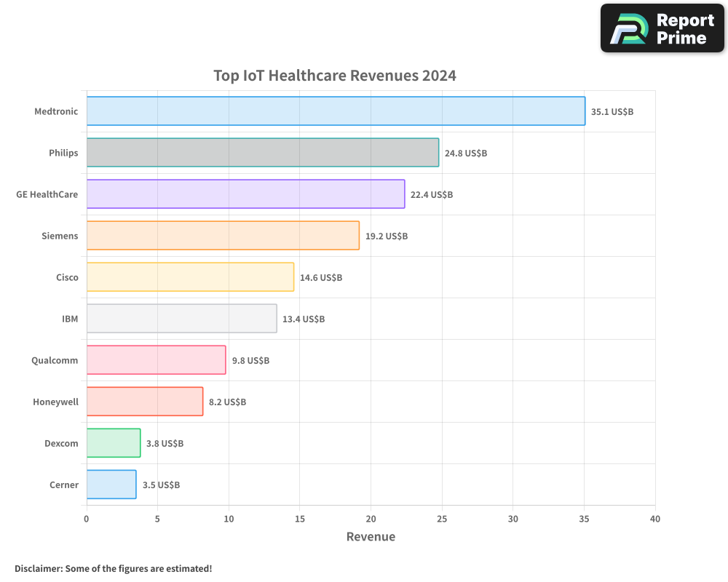728x582 pixels.
Task: Click the Report Prime logo icon
Action: 628,28
